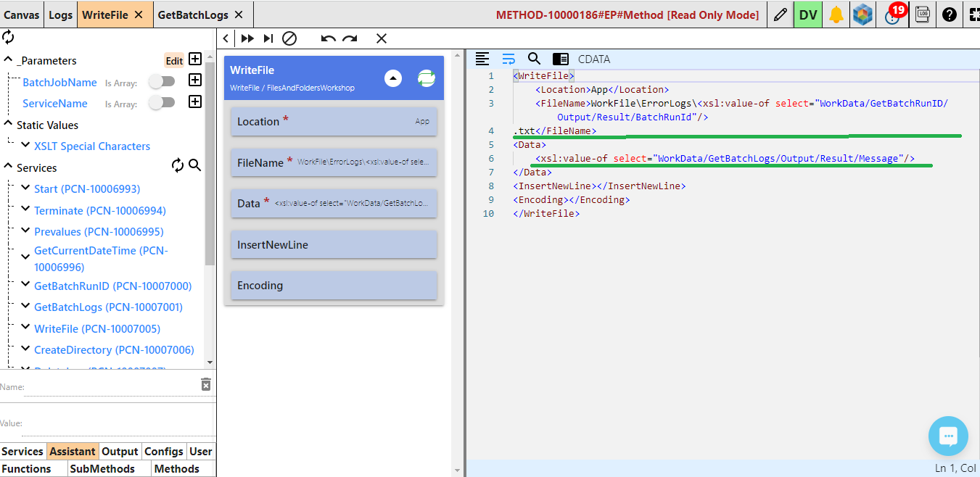Viewport: 980px width, 477px height.
Task: Click the pencil edit icon in top bar
Action: (781, 14)
